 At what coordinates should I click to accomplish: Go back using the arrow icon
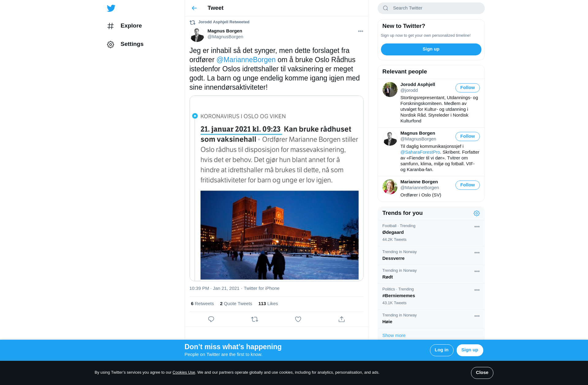click(x=194, y=8)
